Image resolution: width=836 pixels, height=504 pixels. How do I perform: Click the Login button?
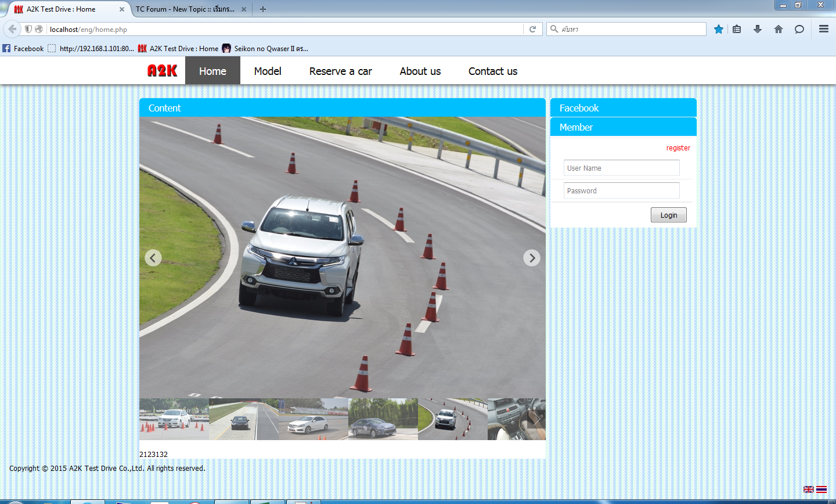coord(669,215)
